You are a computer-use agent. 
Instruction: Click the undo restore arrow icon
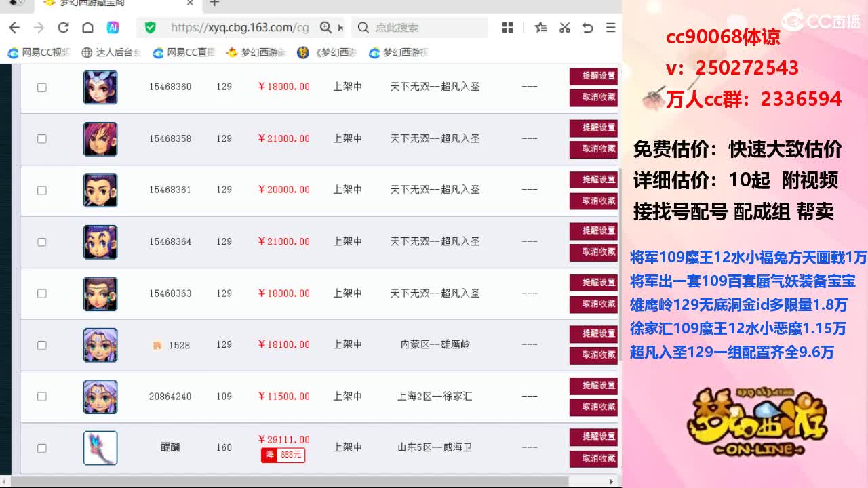click(x=588, y=28)
